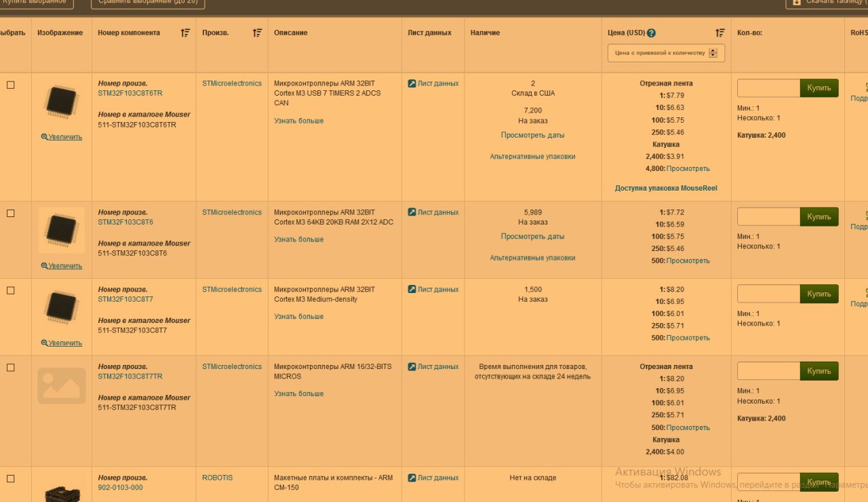Click the $7.72 price in STM32F103C8T6 row
Viewport: 868px width, 502px height.
(675, 213)
